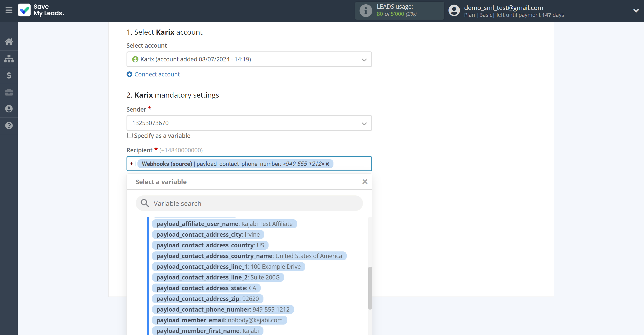Click the Connect account link

157,74
